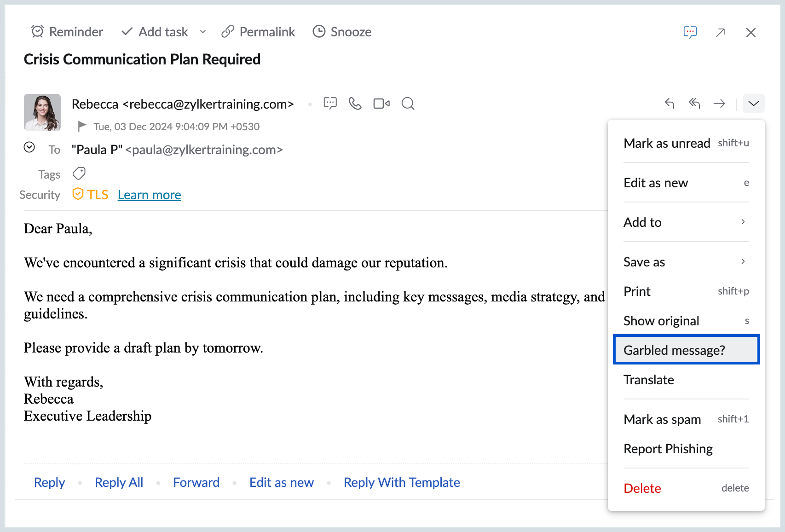Click the reply all arrow icon
The image size is (785, 532).
coord(694,104)
